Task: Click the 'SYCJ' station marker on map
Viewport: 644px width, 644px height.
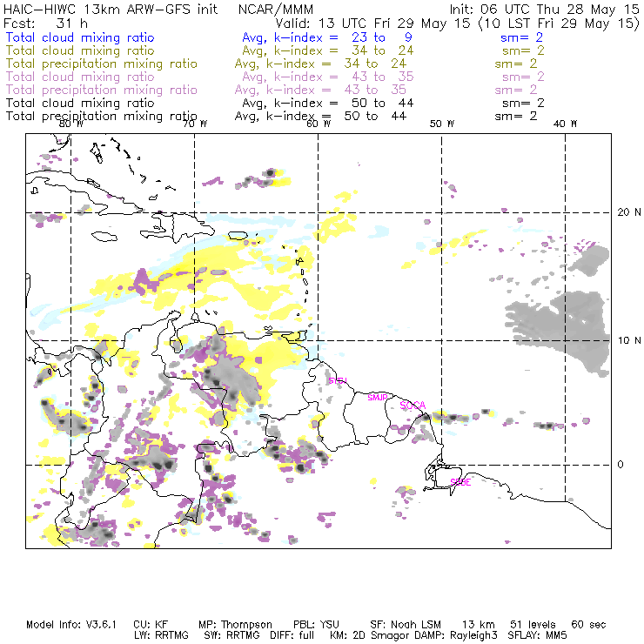Action: point(338,380)
